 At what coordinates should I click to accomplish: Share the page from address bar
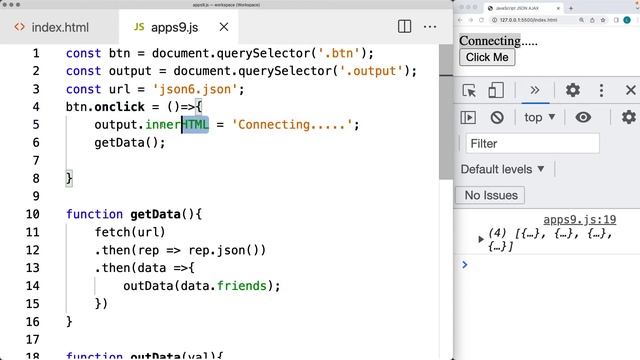coord(592,20)
